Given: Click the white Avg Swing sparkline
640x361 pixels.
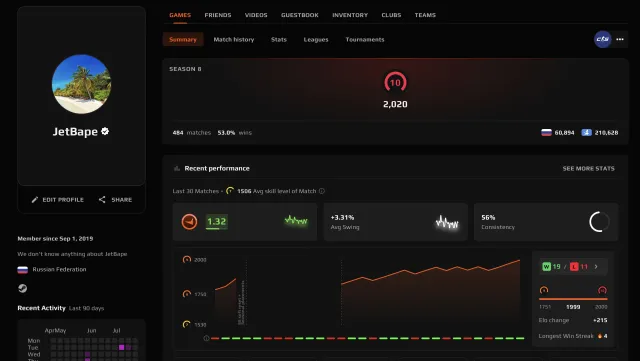Looking at the screenshot, I should [x=447, y=222].
